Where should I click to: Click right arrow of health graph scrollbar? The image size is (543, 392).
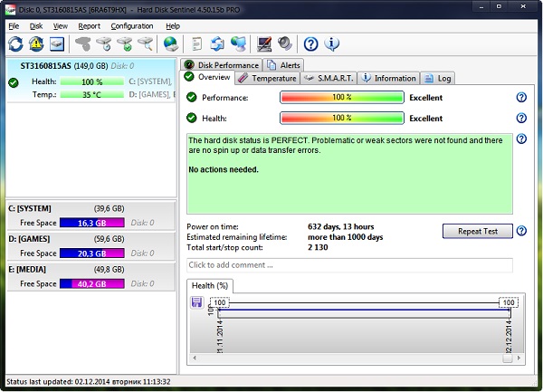point(519,359)
